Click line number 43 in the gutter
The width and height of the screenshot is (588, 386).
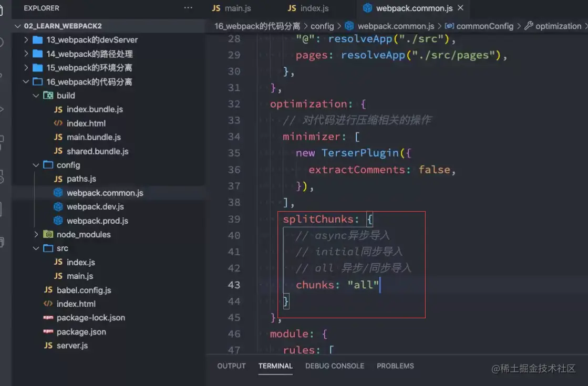234,285
